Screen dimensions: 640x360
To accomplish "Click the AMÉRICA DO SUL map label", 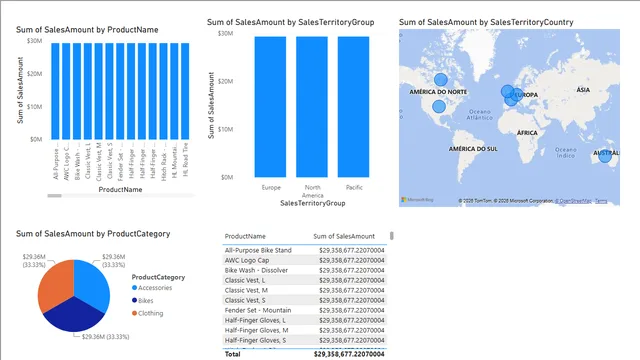I will click(x=473, y=149).
